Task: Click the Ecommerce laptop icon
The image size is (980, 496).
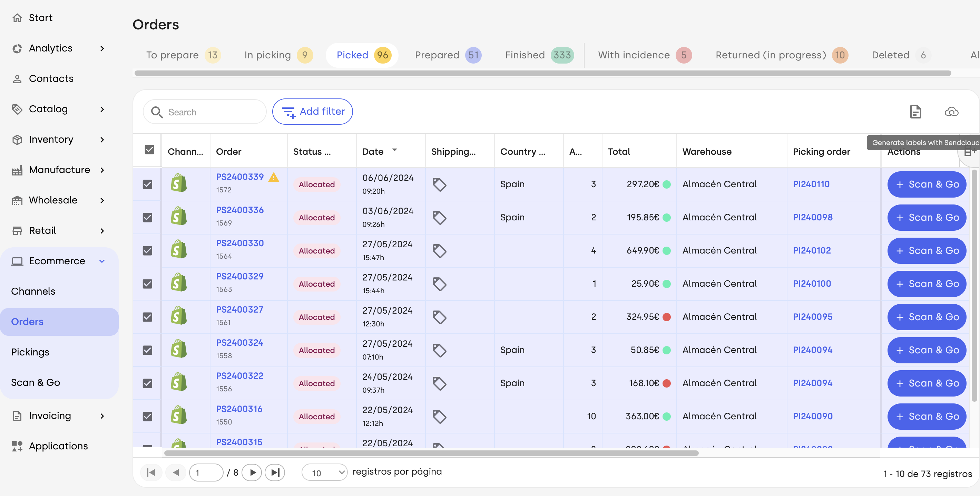Action: (17, 261)
